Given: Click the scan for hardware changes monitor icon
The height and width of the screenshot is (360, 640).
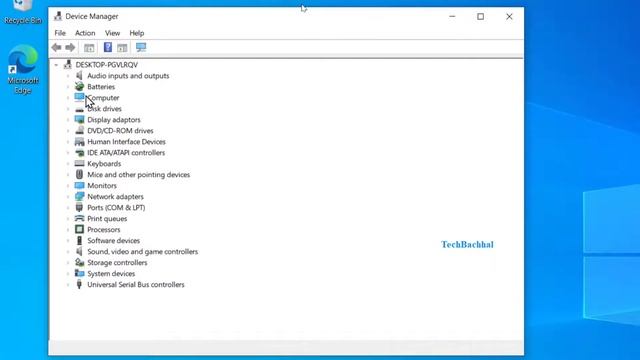Looking at the screenshot, I should 141,47.
